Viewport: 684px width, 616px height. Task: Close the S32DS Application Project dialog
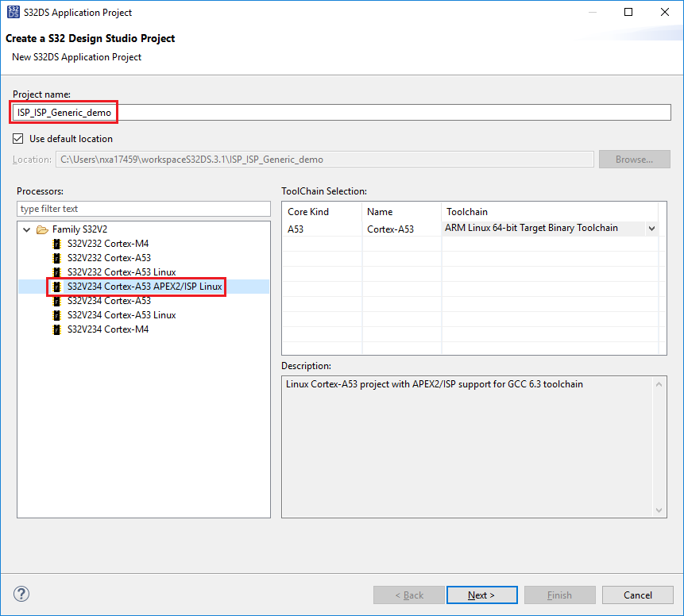pos(665,12)
